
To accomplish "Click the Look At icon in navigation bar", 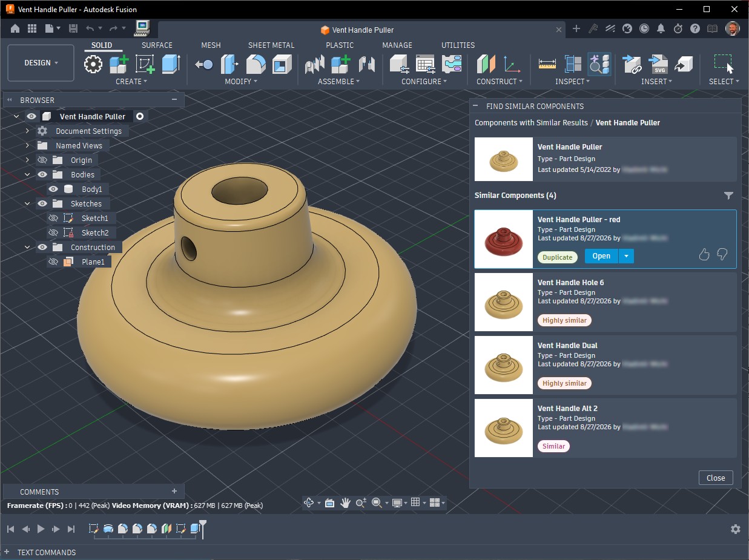I will pyautogui.click(x=329, y=502).
